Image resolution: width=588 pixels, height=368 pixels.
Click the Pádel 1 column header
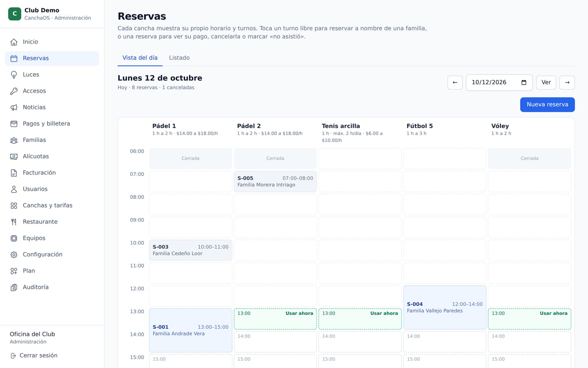[x=164, y=126]
